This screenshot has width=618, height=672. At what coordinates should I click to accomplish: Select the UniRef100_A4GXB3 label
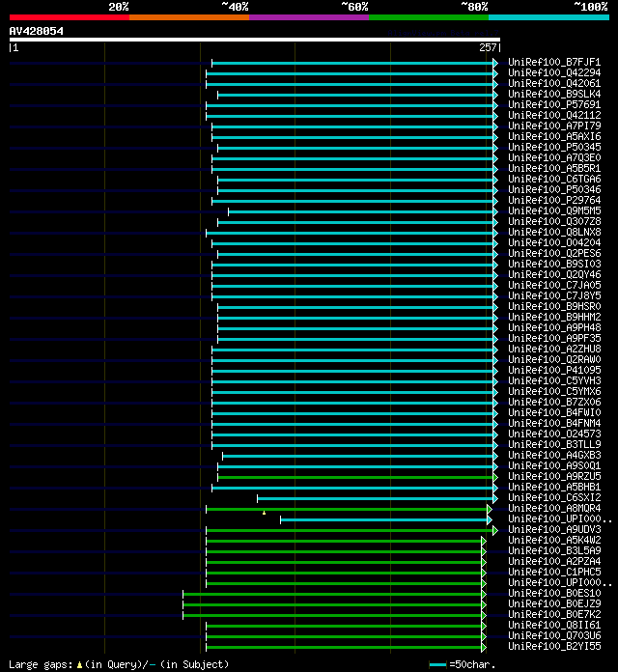coord(554,455)
